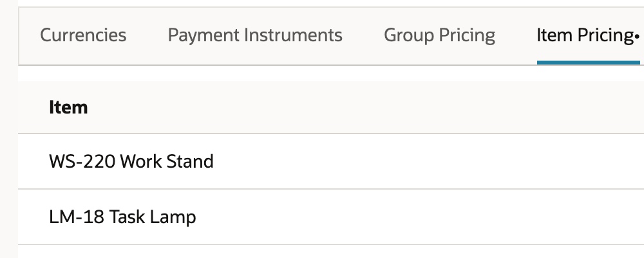Select the WS-220 Work Stand row
Viewport: 644px width, 258px height.
coord(331,161)
